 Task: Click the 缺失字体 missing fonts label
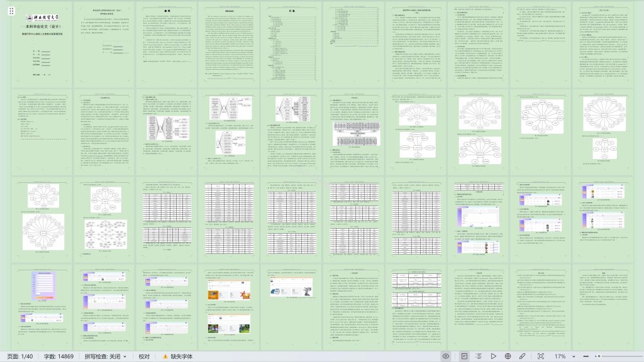(182, 357)
